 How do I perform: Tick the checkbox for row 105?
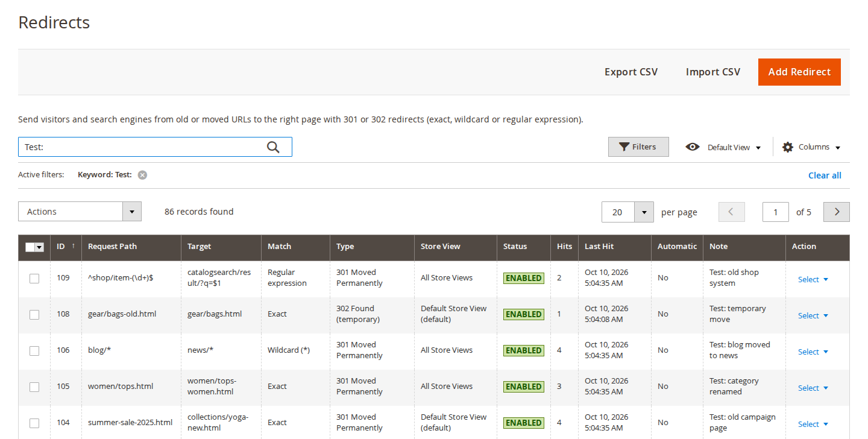click(34, 387)
